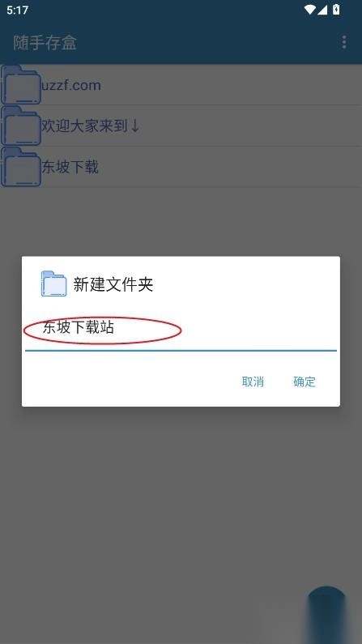The width and height of the screenshot is (362, 644).
Task: Click 取消 to dismiss the dialog
Action: pos(253,382)
